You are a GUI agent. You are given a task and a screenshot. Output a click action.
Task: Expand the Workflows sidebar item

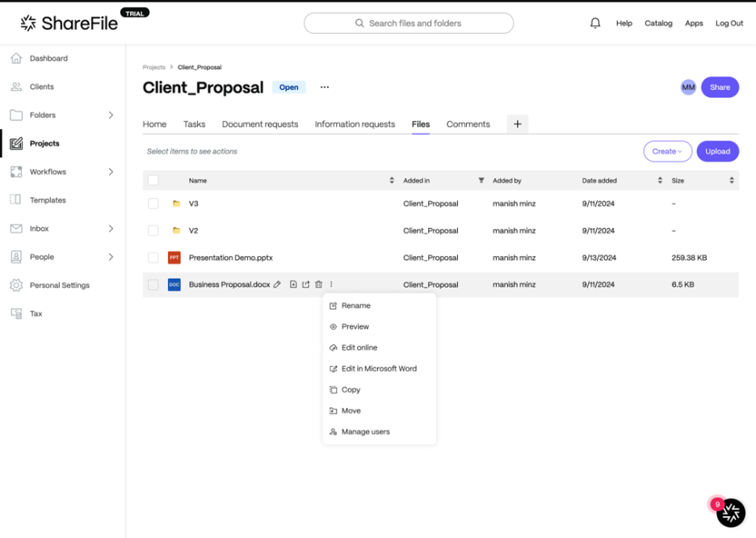tap(111, 172)
